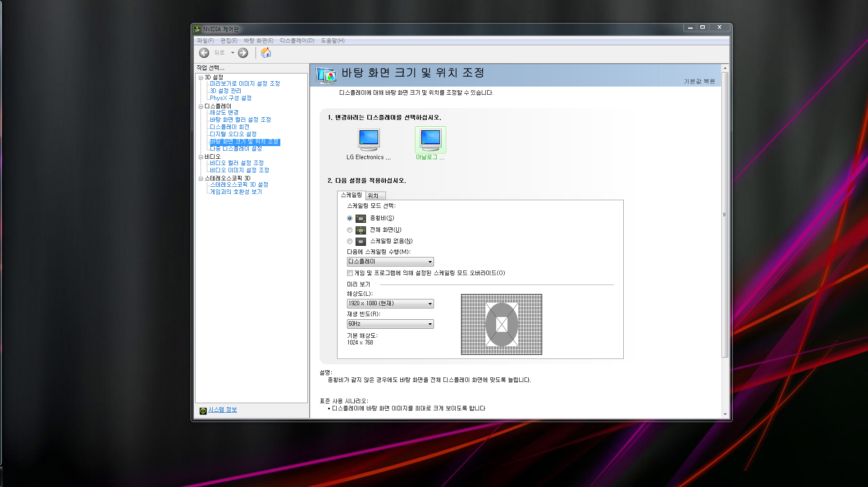The width and height of the screenshot is (868, 487).
Task: Collapse the 디스플레이 tree node
Action: tap(201, 106)
